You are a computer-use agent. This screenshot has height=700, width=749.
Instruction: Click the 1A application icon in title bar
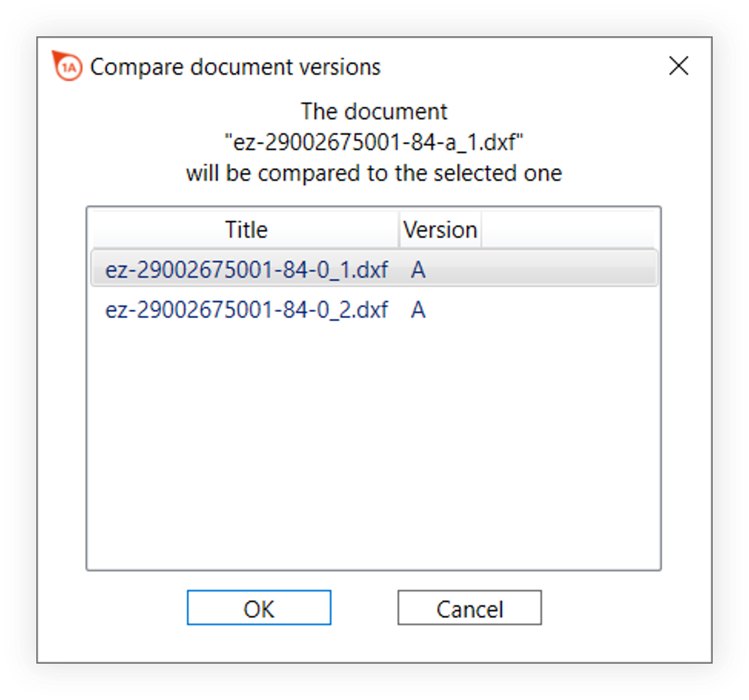pyautogui.click(x=68, y=67)
